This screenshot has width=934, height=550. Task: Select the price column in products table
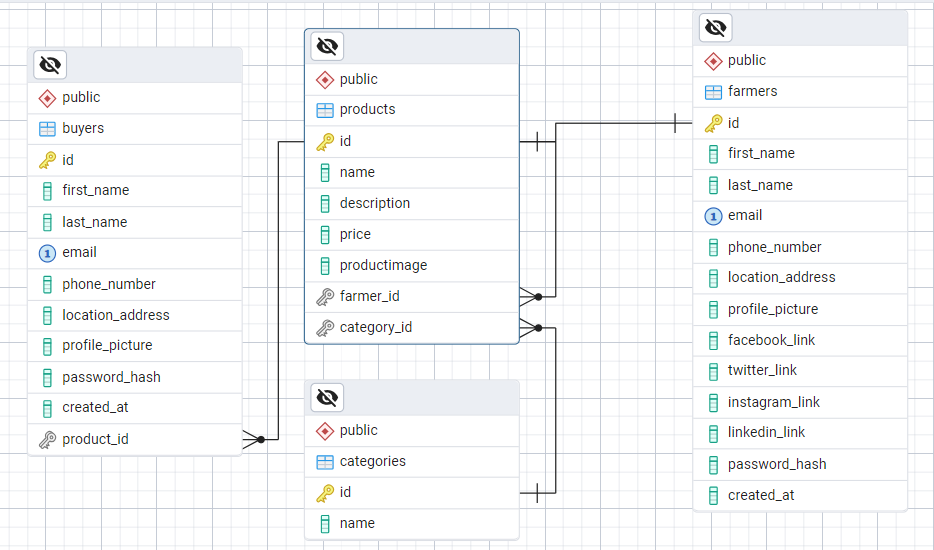pos(355,234)
